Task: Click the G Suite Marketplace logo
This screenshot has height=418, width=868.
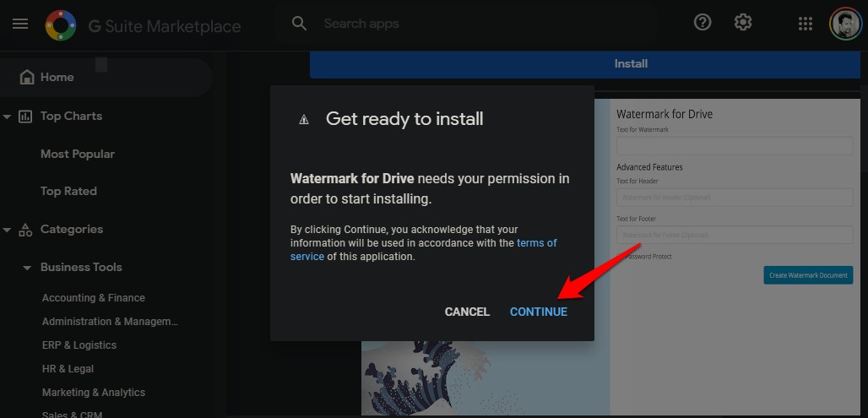Action: tap(60, 25)
